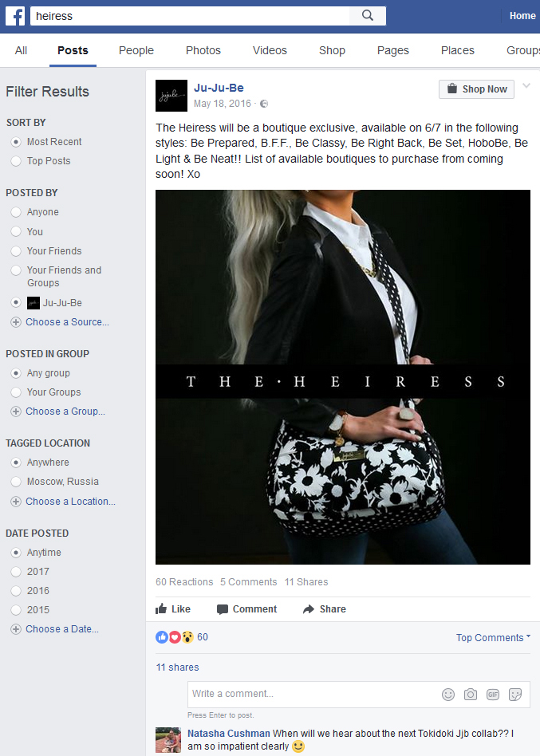Open the GIF picker in comment box
This screenshot has height=756, width=540.
[493, 695]
